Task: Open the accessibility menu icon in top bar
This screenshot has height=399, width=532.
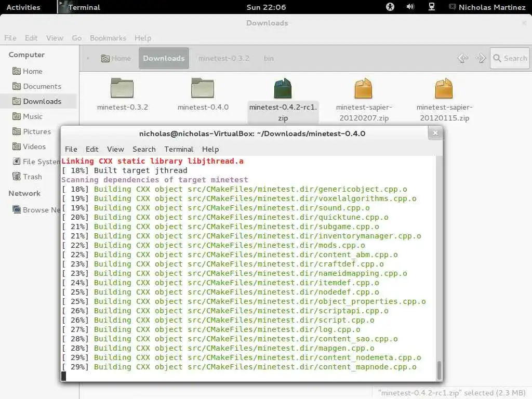Action: coord(390,7)
